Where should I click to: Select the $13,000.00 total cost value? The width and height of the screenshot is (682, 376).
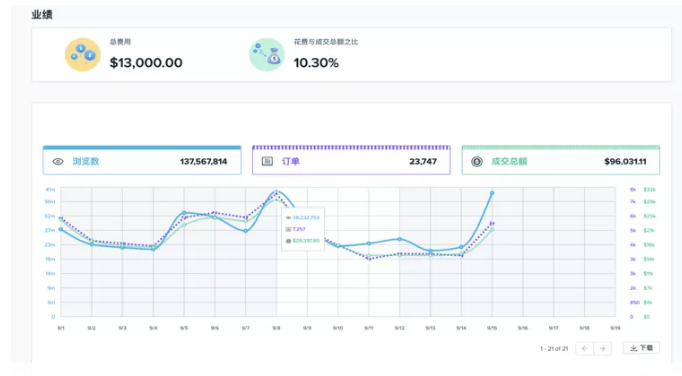(146, 63)
